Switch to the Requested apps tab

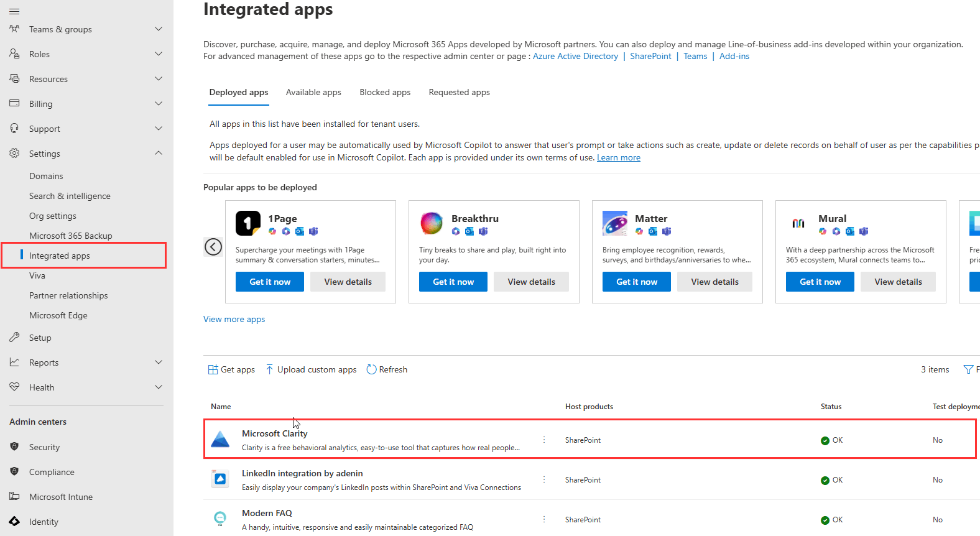pos(460,92)
